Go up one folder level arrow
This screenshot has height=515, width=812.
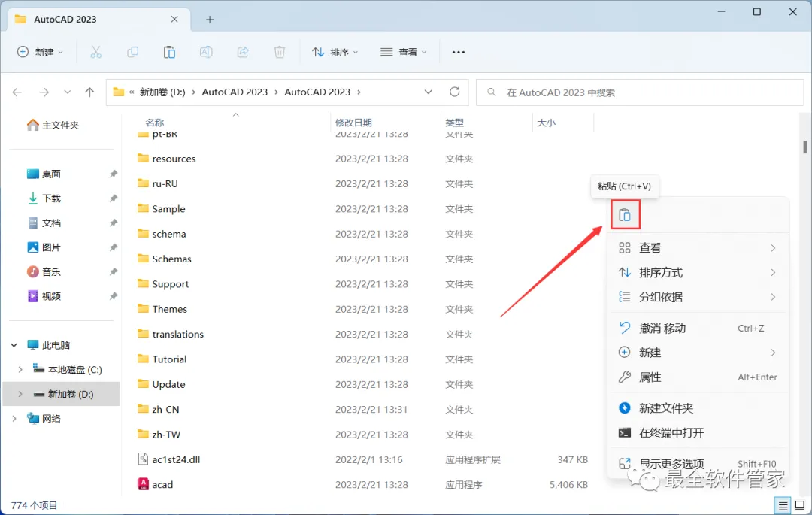pos(89,92)
